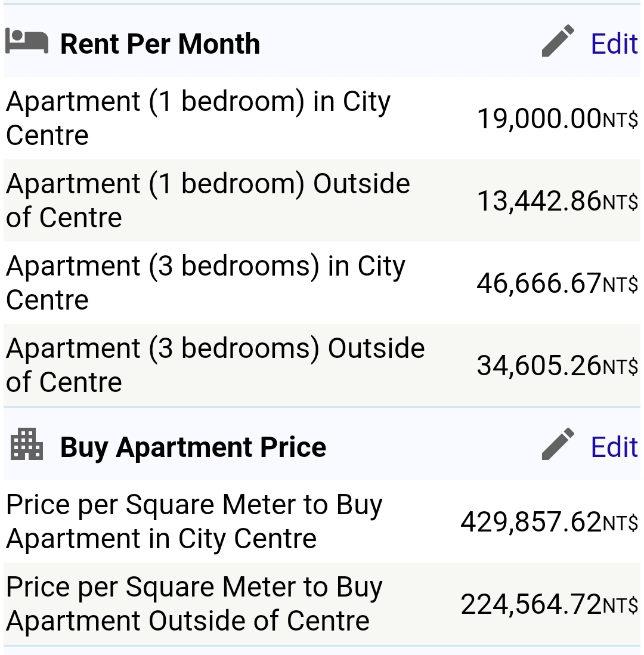Click the pencil icon in Rent Per Month header
The width and height of the screenshot is (644, 655).
click(x=558, y=41)
